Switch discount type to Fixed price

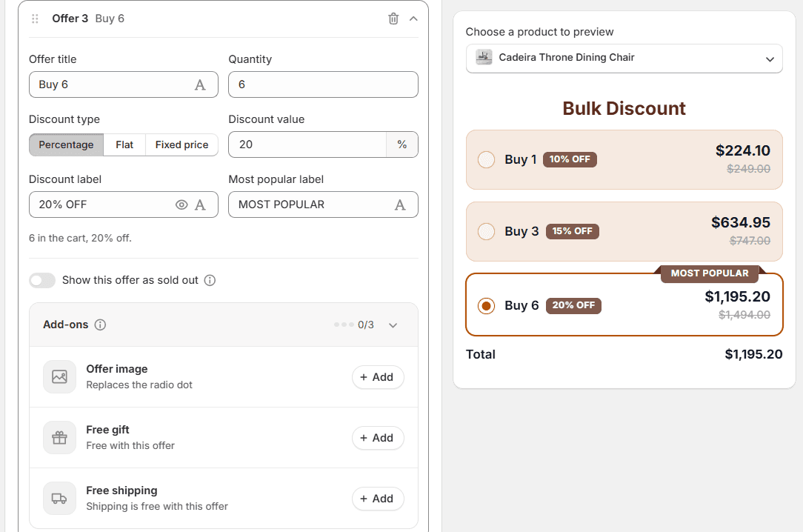(x=181, y=145)
